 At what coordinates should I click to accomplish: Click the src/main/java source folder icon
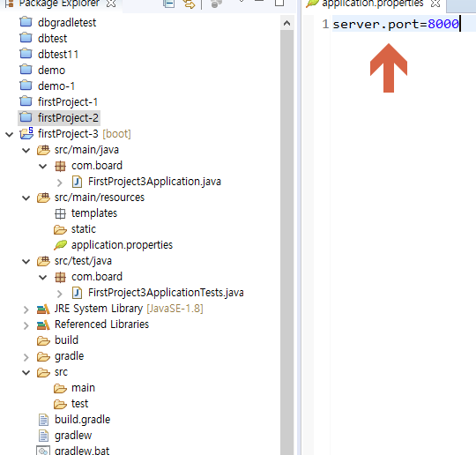pos(43,150)
